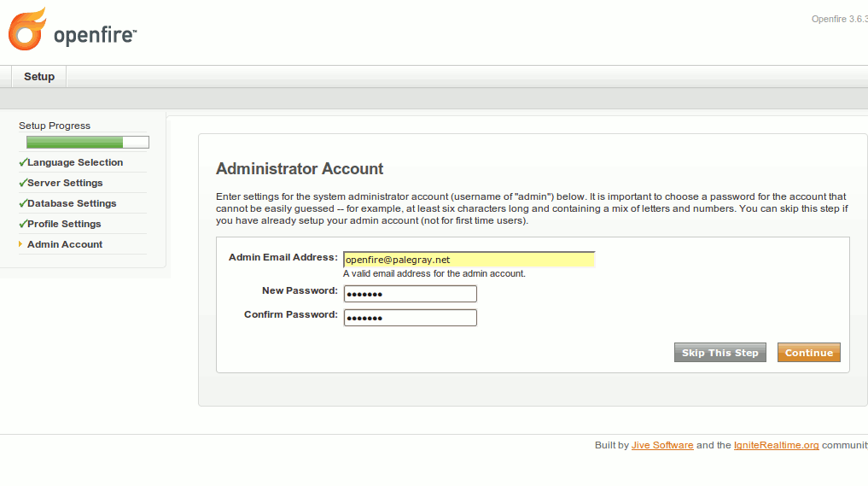Select the Admin Account step label

click(65, 244)
